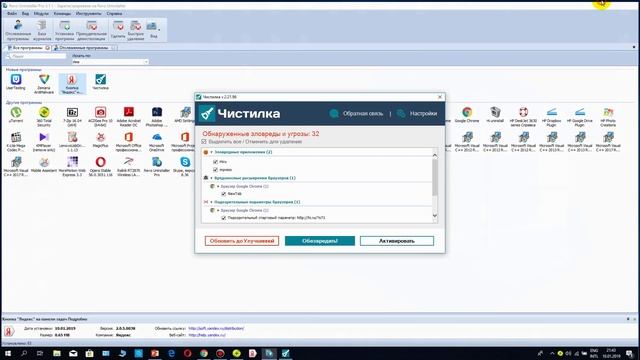Viewport: 640px width, 360px height.
Task: Collapse Подозрительные параметры браузеров category
Action: [x=211, y=202]
